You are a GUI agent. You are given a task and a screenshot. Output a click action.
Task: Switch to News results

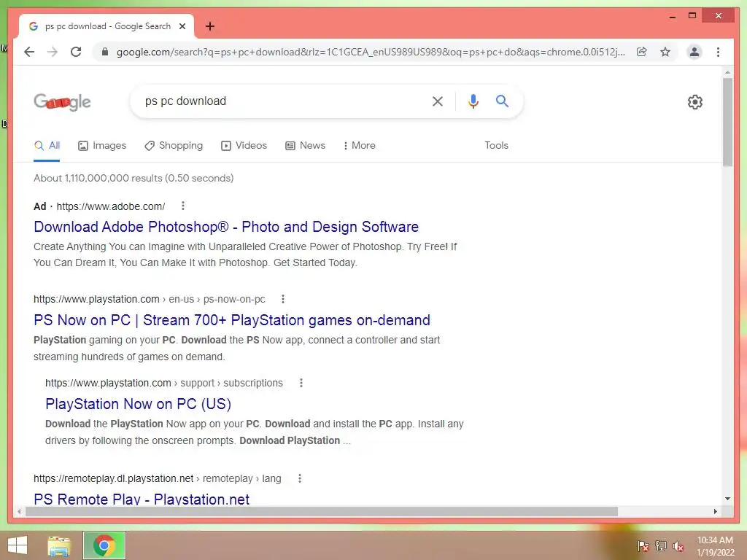[305, 145]
